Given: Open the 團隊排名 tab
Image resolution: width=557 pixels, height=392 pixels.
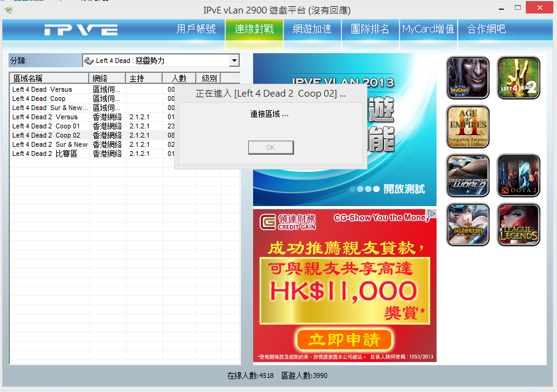Looking at the screenshot, I should point(370,29).
